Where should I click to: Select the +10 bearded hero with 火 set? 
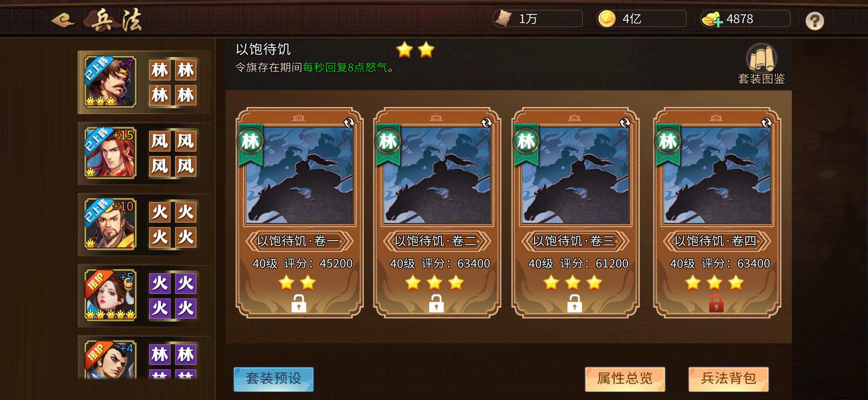coord(110,224)
